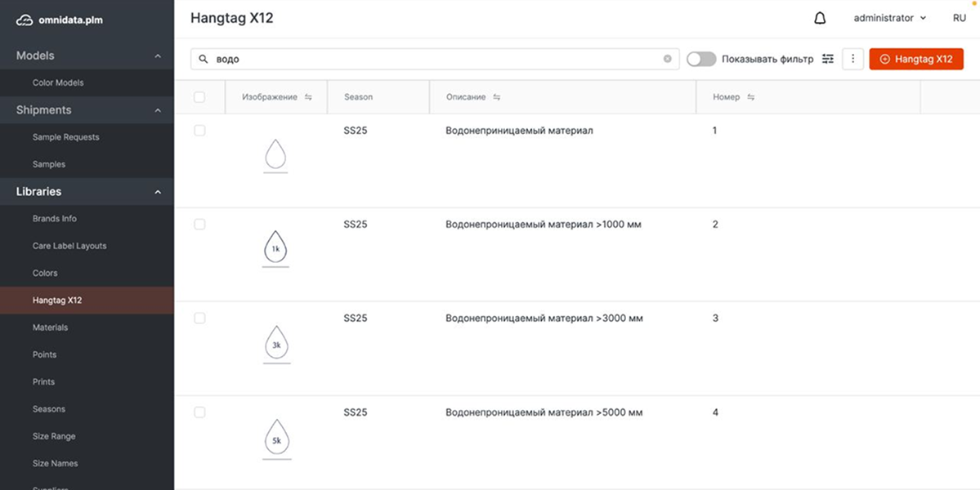Toggle the Показывать фильтр switch
980x490 pixels.
click(x=701, y=59)
